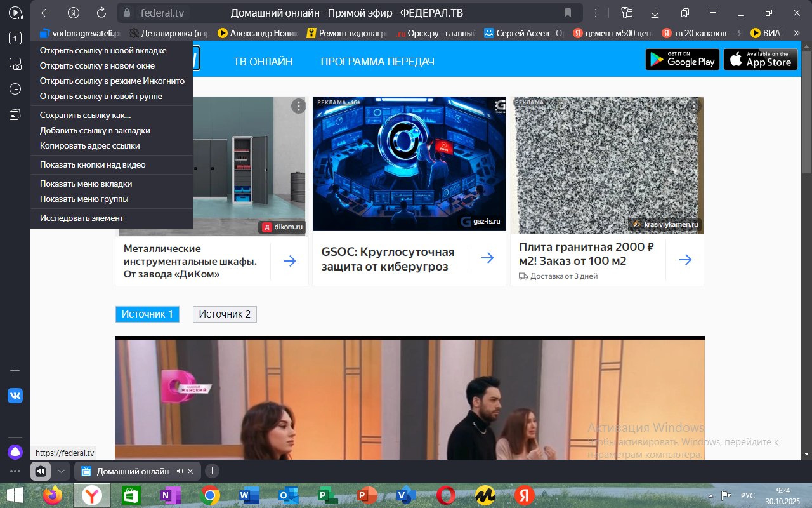The height and width of the screenshot is (508, 812).
Task: Open the three-dot menu on the dikom.ru ad
Action: click(x=299, y=106)
